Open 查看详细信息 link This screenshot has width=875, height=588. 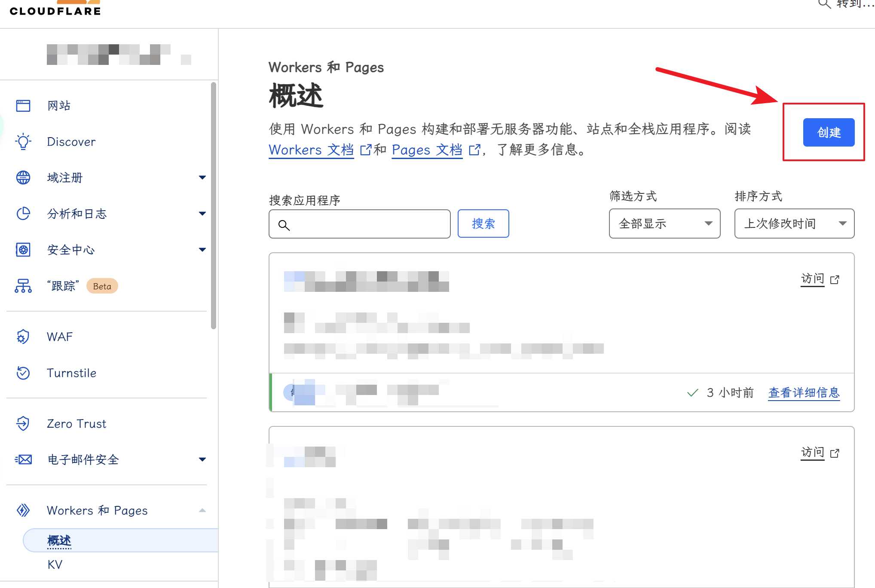(804, 392)
